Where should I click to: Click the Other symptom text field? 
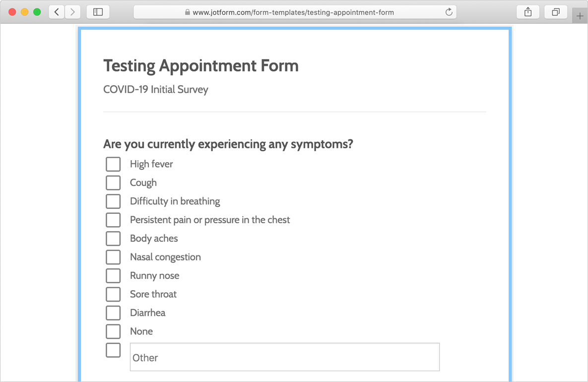pos(284,357)
